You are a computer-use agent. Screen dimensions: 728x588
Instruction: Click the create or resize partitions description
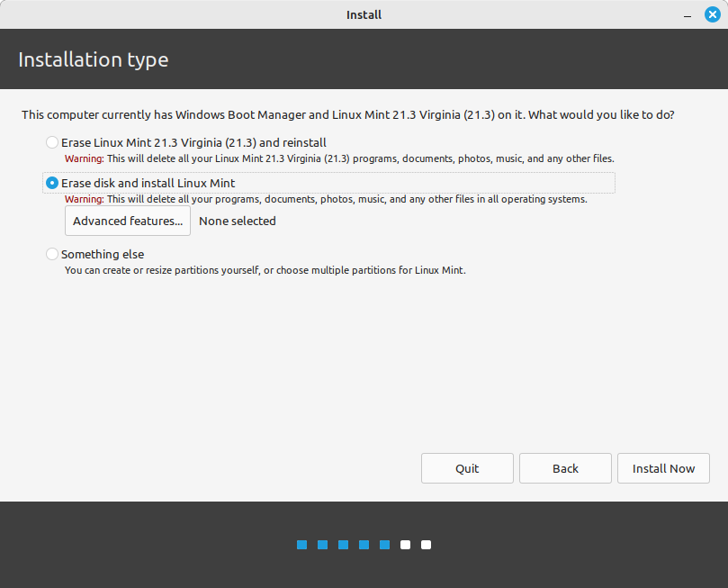pyautogui.click(x=265, y=270)
